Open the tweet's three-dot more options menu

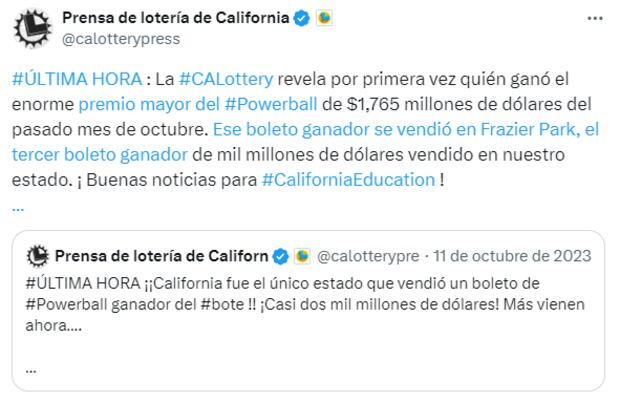pyautogui.click(x=595, y=18)
